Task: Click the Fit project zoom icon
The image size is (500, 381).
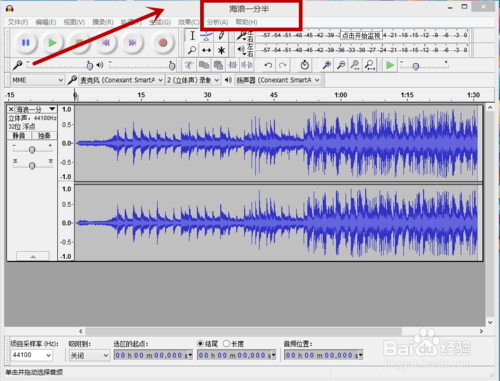Action: [369, 65]
